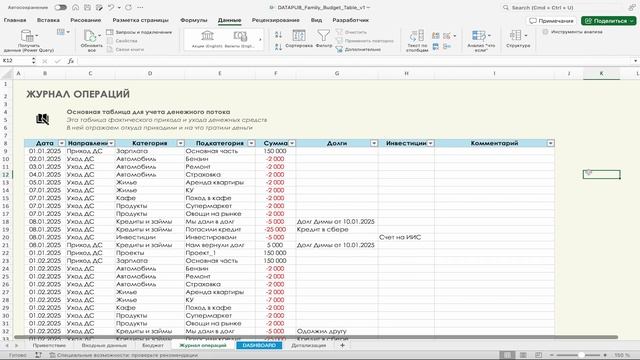Switch to the Вводные данные sheet tab
The image size is (640, 360).
(104, 345)
